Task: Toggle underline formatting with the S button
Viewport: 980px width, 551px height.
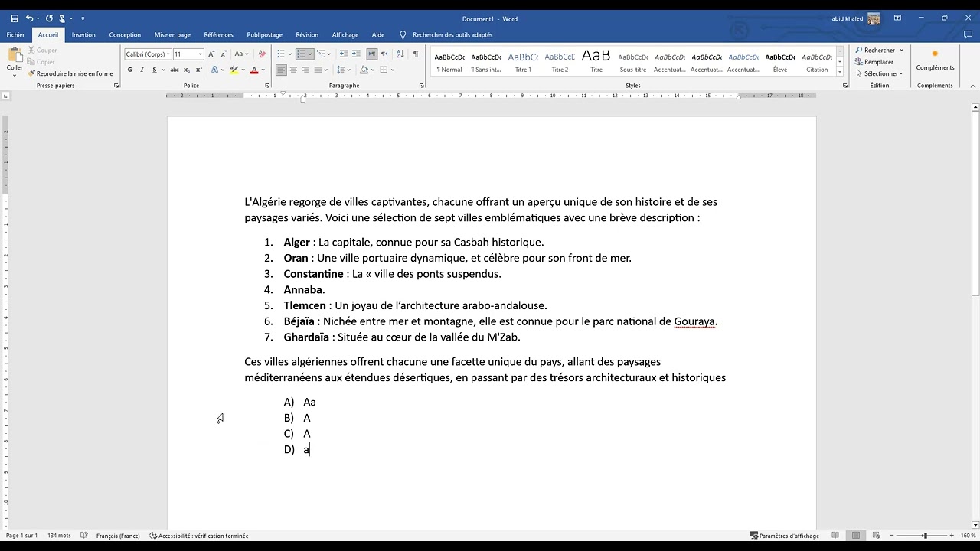Action: pos(154,70)
